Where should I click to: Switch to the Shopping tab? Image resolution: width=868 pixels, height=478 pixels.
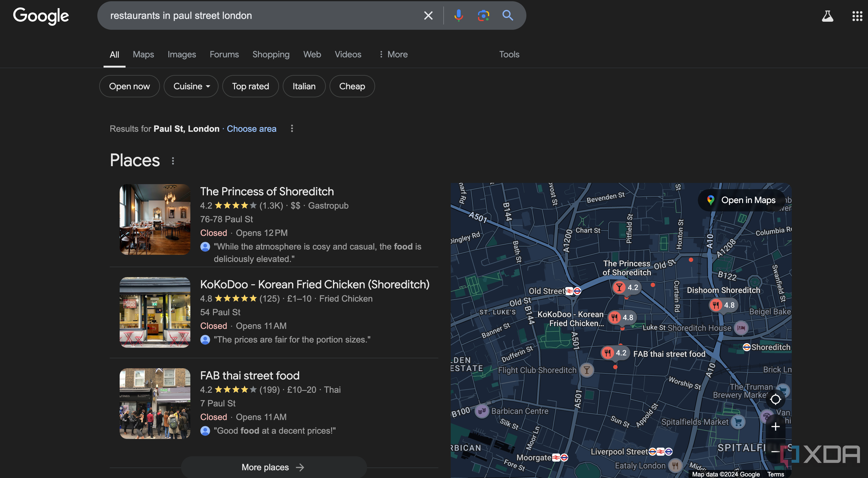(x=271, y=54)
